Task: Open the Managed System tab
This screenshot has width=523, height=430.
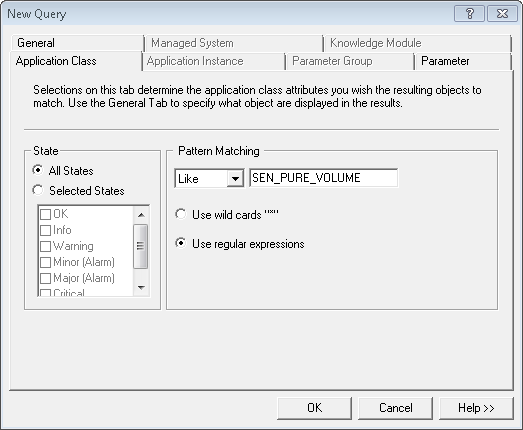Action: (233, 43)
